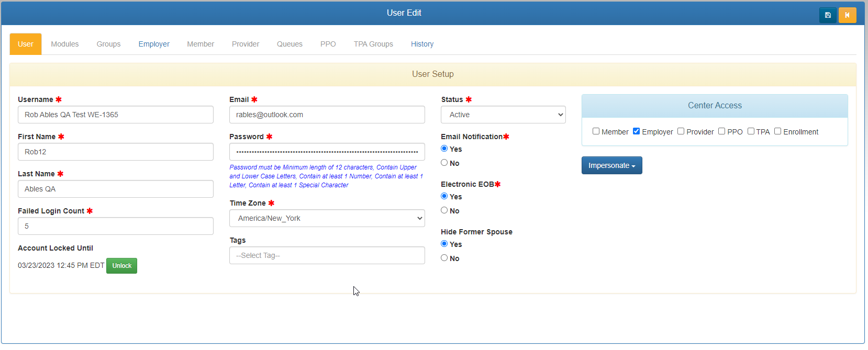Enable the Member center access checkbox

[x=596, y=131]
